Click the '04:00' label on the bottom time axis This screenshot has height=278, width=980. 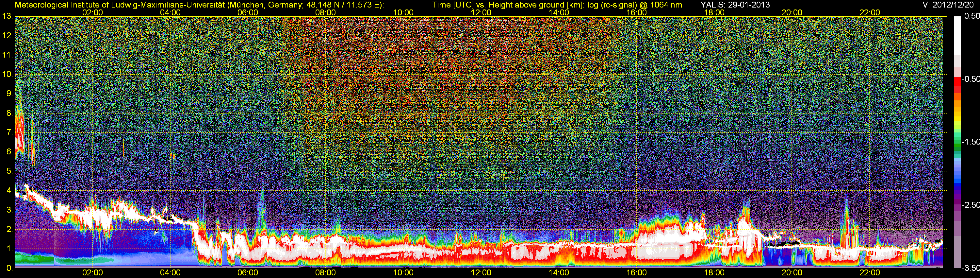(170, 273)
